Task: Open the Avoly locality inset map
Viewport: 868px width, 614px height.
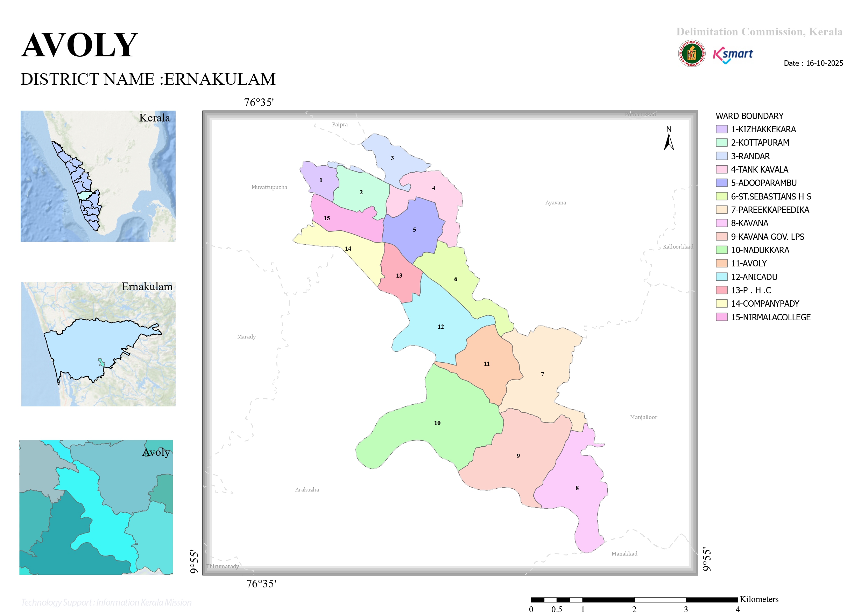Action: (x=96, y=507)
